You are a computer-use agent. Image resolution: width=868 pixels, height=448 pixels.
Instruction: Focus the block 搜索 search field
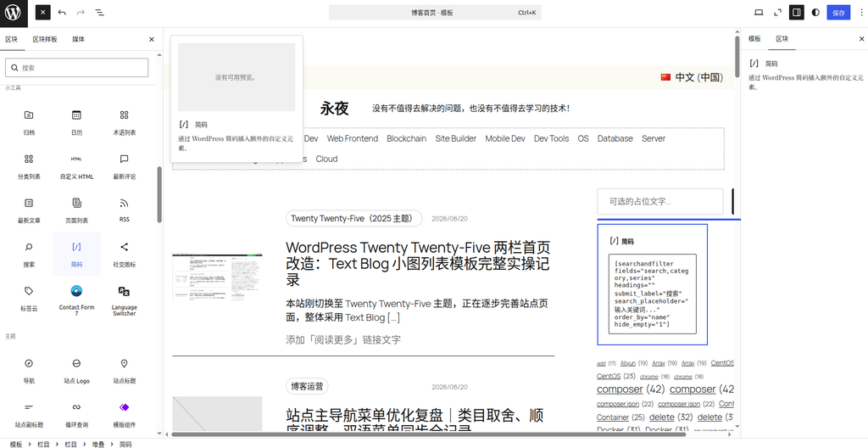click(77, 68)
